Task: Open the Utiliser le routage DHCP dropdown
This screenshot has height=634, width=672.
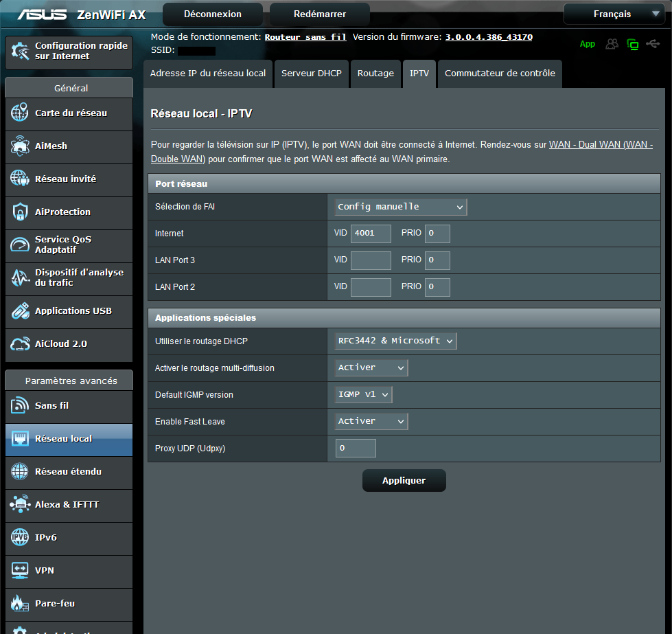Action: [x=395, y=341]
